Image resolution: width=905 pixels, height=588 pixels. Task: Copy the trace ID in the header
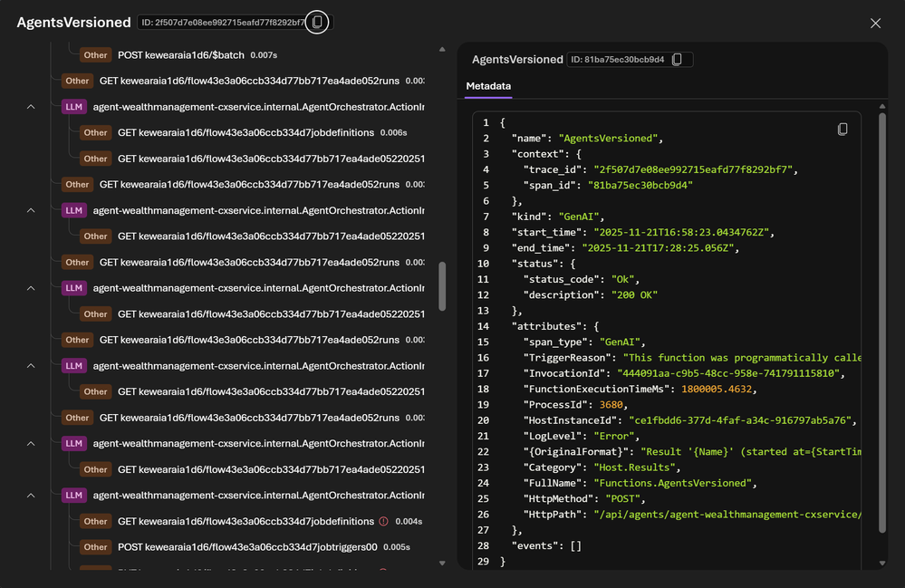317,23
